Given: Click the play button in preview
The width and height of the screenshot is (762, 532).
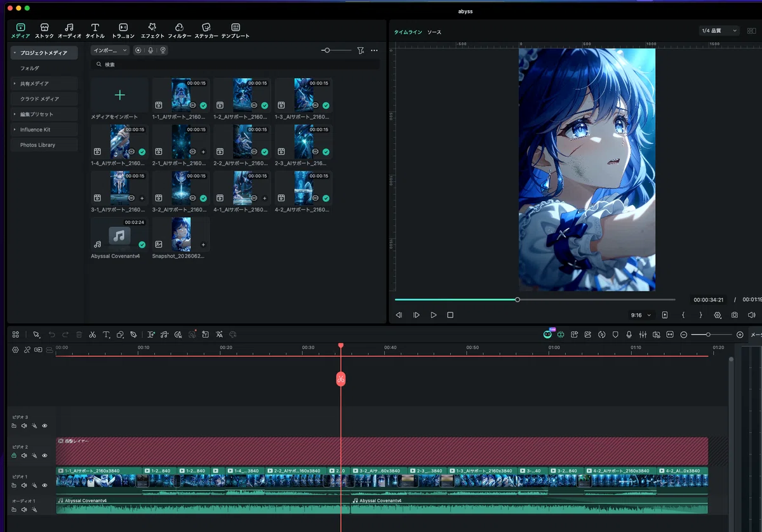Looking at the screenshot, I should [434, 315].
